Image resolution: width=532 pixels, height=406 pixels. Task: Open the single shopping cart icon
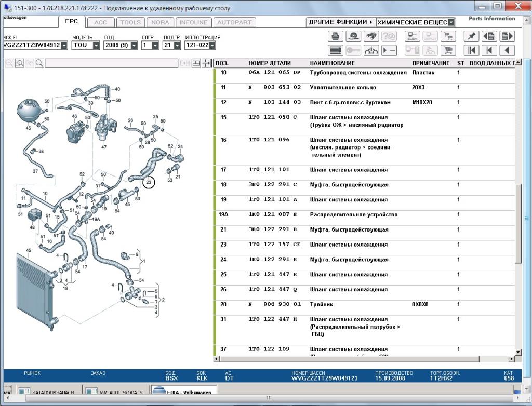pos(448,50)
